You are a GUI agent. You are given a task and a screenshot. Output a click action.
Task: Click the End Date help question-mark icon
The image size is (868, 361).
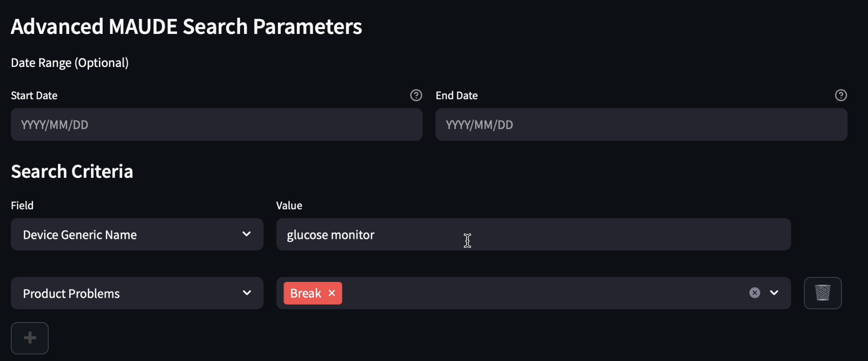point(841,95)
